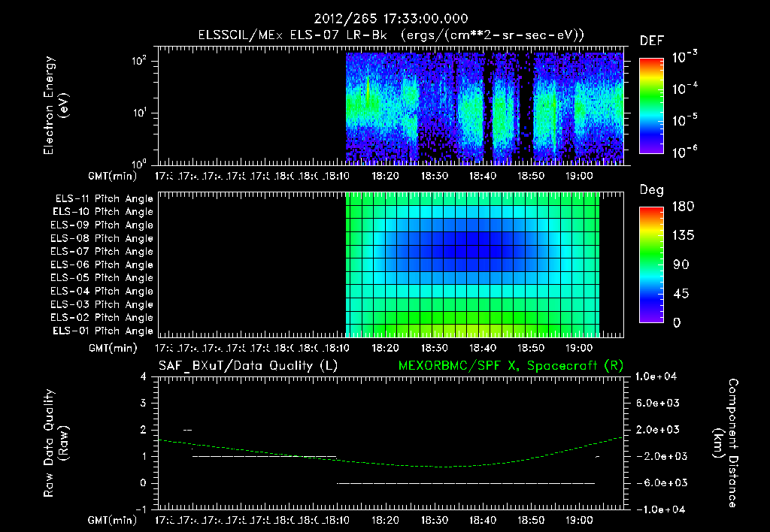Select the ELS-05 Pitch Angle row label
Image resolution: width=770 pixels, height=532 pixels.
click(102, 278)
